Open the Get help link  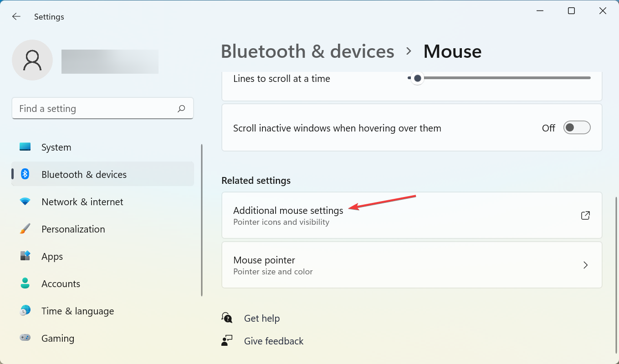click(262, 318)
